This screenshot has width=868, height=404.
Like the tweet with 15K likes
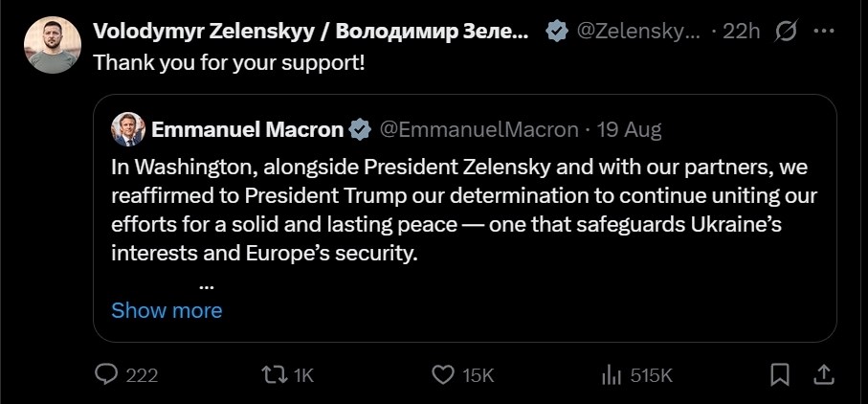click(442, 375)
